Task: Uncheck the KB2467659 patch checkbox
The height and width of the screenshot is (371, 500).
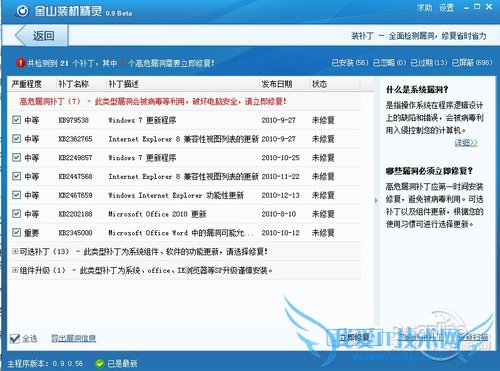Action: point(16,195)
